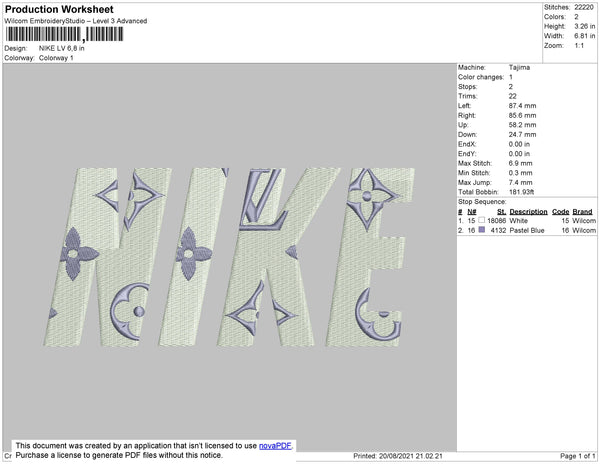
Task: Select the 'Color changes:' label
Action: (481, 77)
